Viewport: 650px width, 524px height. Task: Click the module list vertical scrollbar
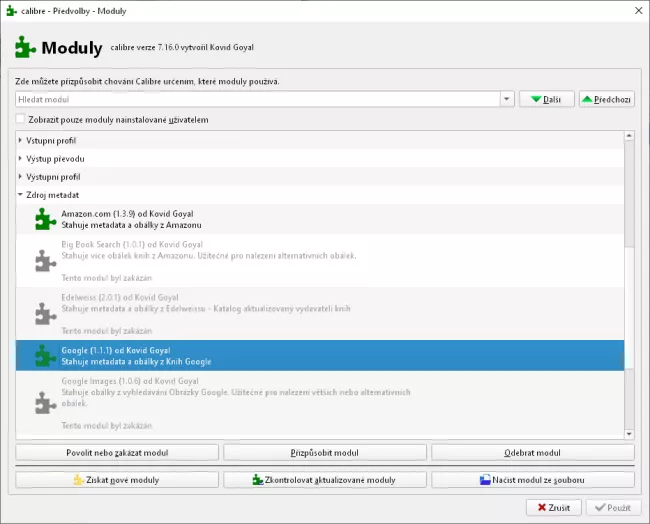tap(629, 300)
